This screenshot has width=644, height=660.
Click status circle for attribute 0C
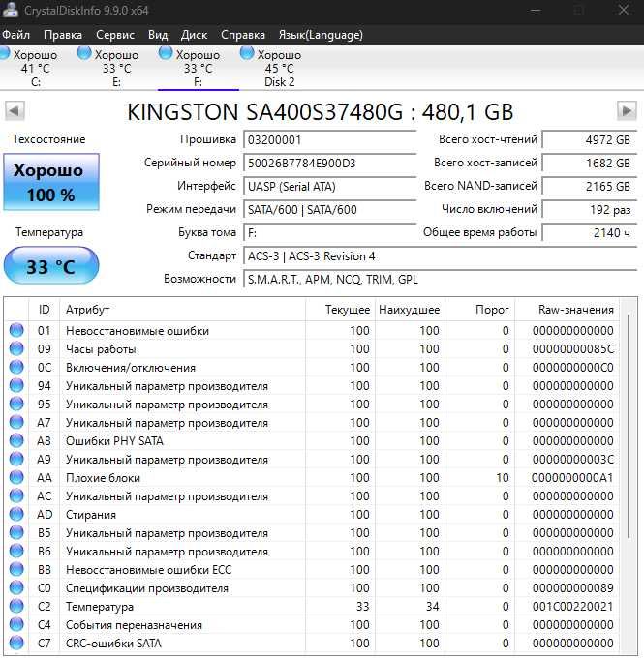click(x=16, y=367)
